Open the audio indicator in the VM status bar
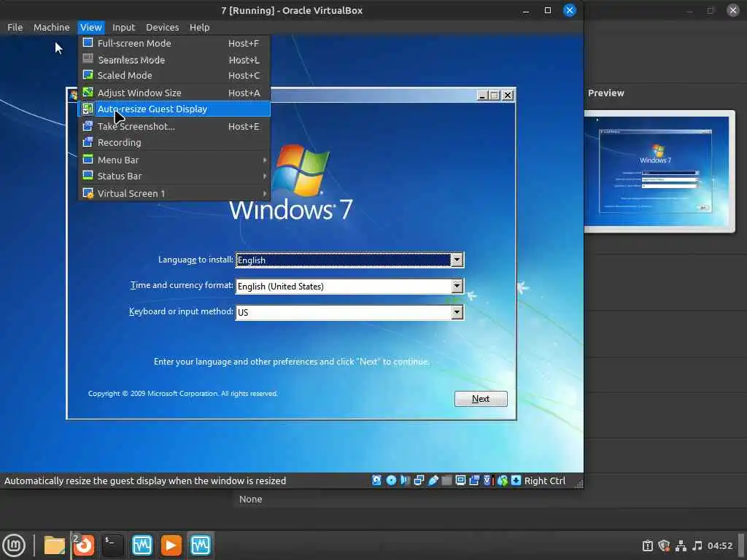Screen dimensions: 747x560 click(405, 481)
